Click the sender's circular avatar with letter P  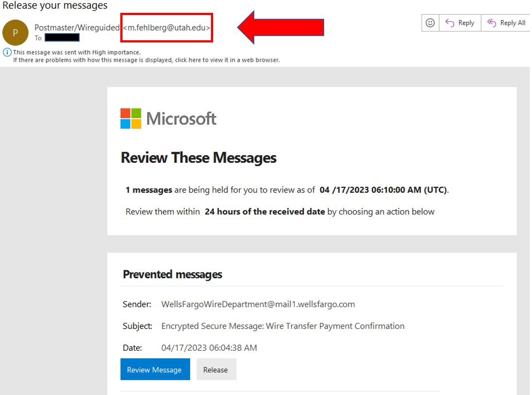coord(15,33)
